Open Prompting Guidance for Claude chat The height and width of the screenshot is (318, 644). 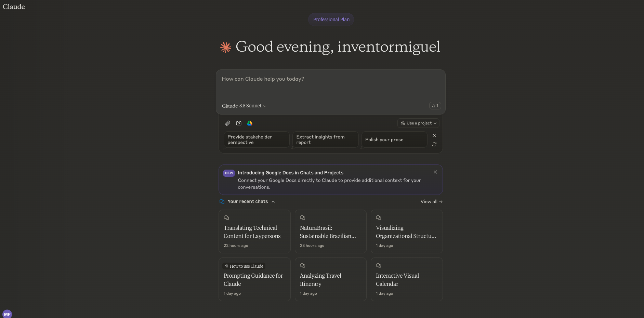point(254,279)
